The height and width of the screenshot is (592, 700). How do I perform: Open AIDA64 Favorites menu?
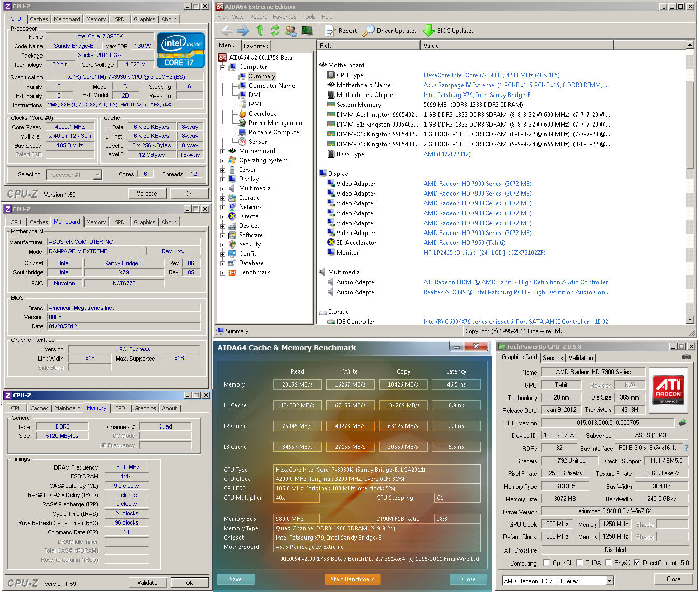click(285, 17)
